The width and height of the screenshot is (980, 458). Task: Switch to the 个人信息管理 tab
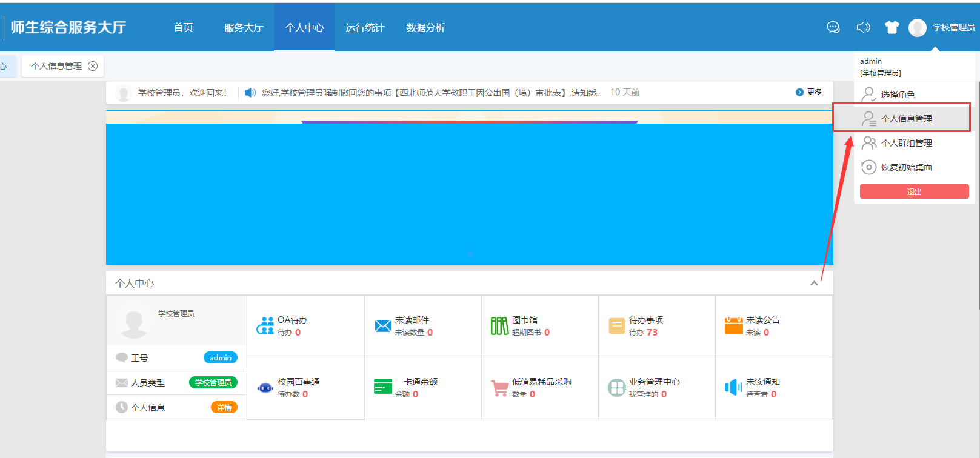coord(56,66)
